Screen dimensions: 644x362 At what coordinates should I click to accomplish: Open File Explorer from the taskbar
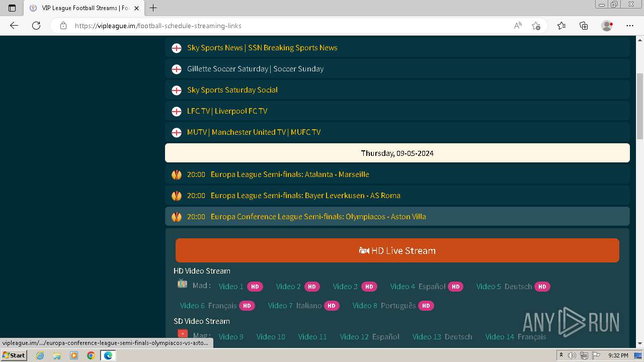click(57, 355)
